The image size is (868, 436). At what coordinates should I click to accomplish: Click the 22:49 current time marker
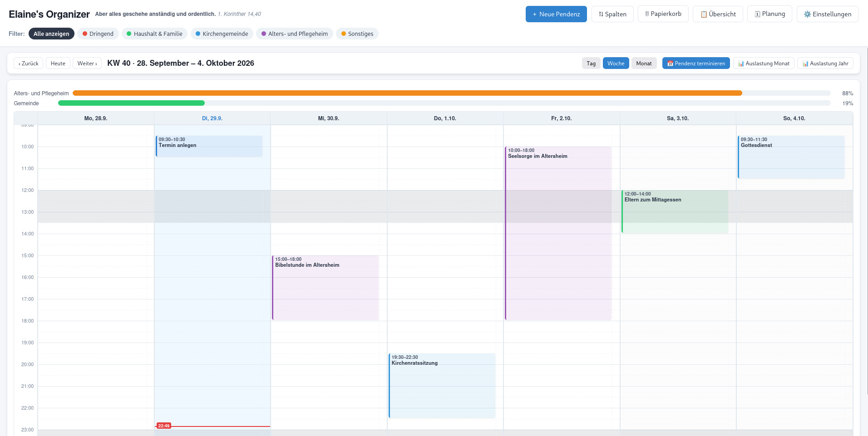click(164, 426)
